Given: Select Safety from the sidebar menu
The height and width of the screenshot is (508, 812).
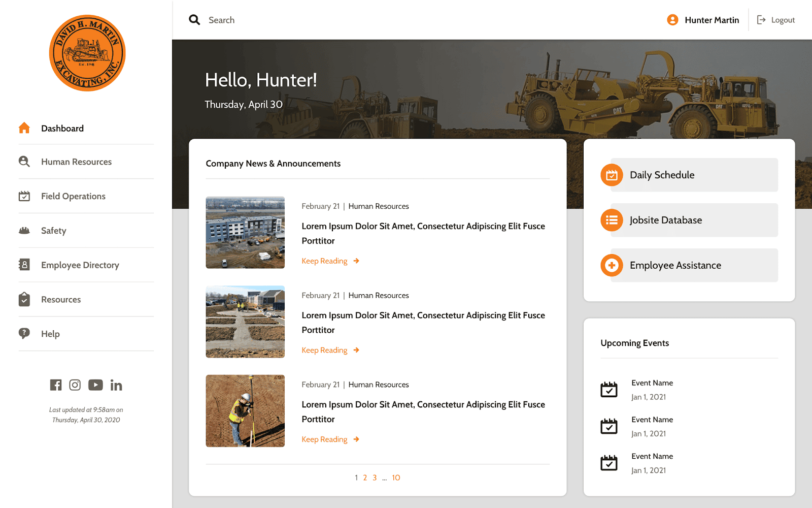Looking at the screenshot, I should pos(53,231).
